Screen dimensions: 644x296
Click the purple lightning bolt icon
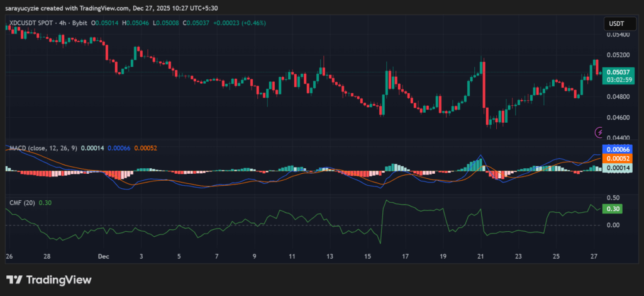(599, 132)
